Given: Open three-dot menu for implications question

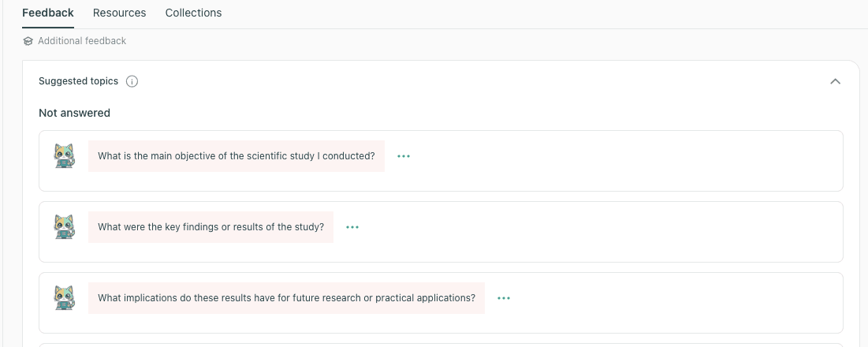Looking at the screenshot, I should coord(504,298).
